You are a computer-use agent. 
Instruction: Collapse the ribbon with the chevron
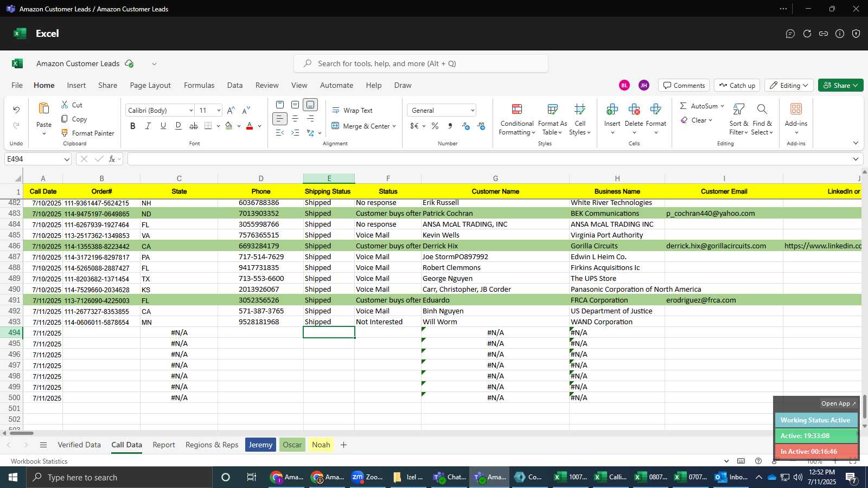(856, 143)
